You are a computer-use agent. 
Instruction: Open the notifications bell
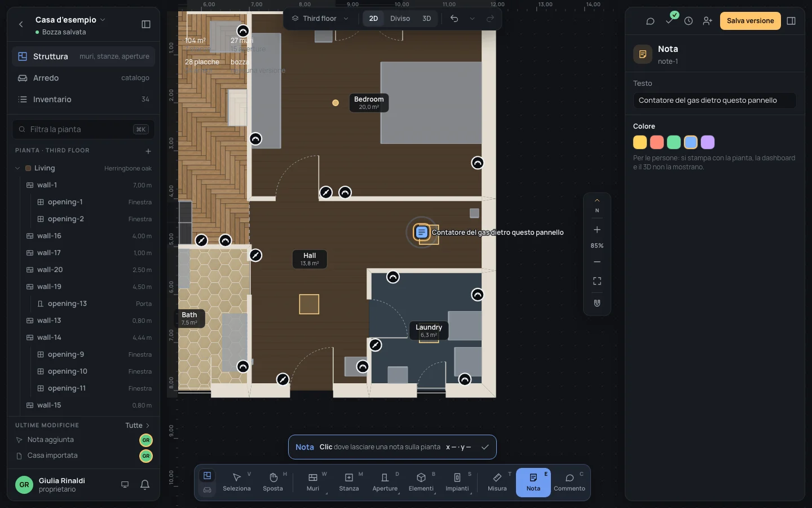coord(145,484)
